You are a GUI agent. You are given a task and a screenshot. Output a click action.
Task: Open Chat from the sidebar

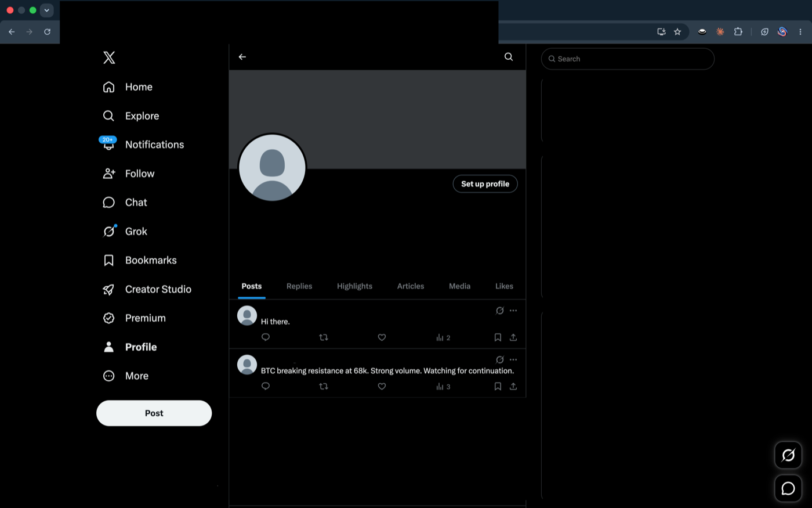pyautogui.click(x=125, y=203)
